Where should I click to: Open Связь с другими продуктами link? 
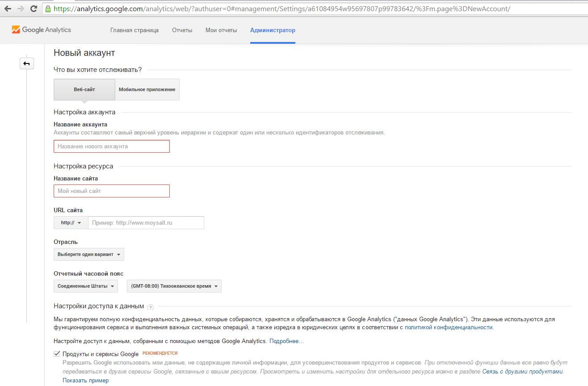coord(523,371)
